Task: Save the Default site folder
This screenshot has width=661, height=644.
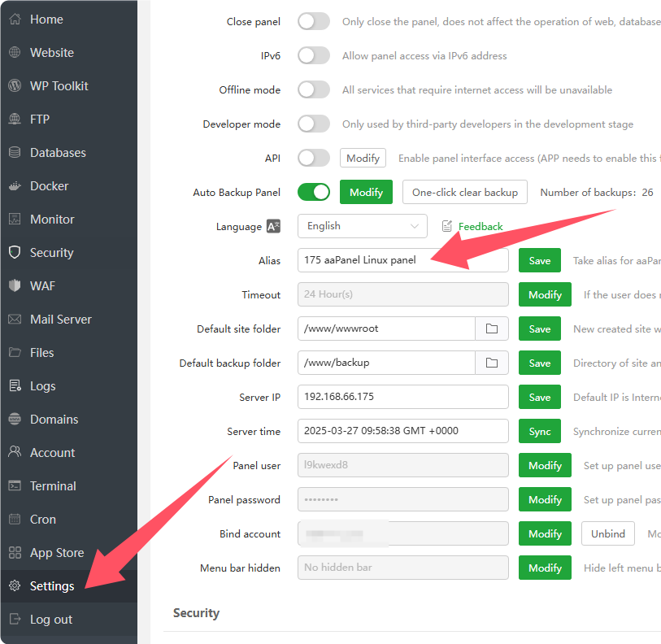Action: click(x=540, y=329)
